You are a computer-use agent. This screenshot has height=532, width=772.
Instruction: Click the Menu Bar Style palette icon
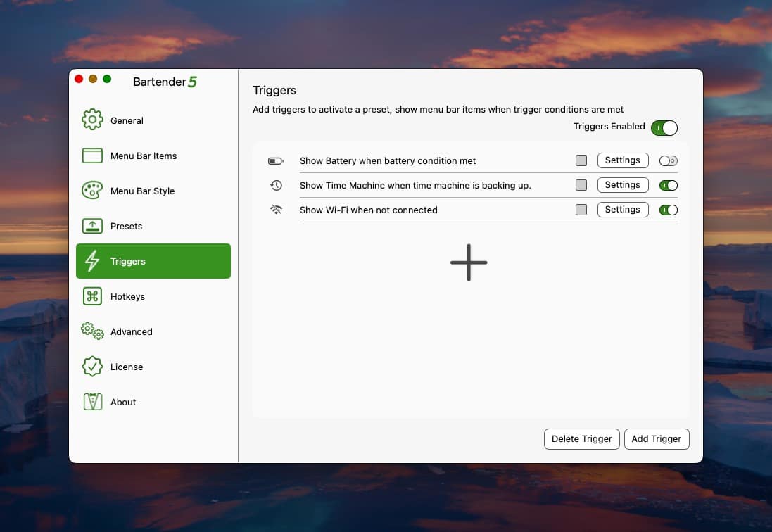[92, 191]
